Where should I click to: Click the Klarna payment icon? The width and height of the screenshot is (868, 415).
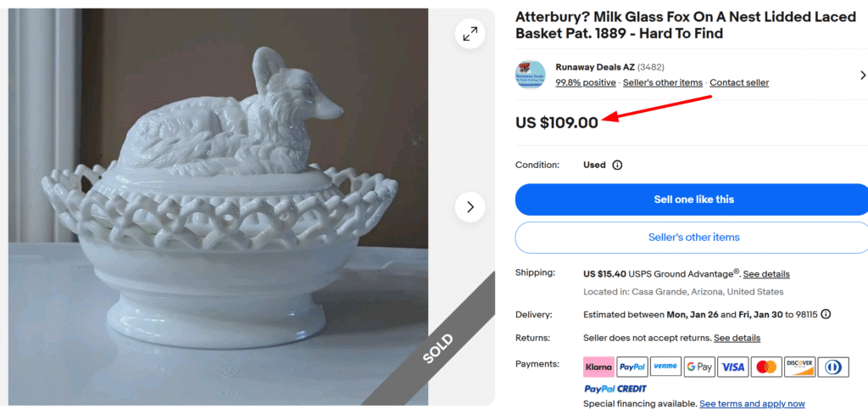[x=598, y=367]
